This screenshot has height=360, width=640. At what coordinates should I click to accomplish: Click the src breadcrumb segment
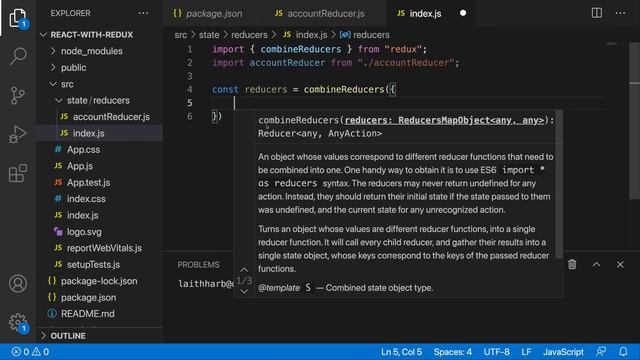tap(181, 35)
